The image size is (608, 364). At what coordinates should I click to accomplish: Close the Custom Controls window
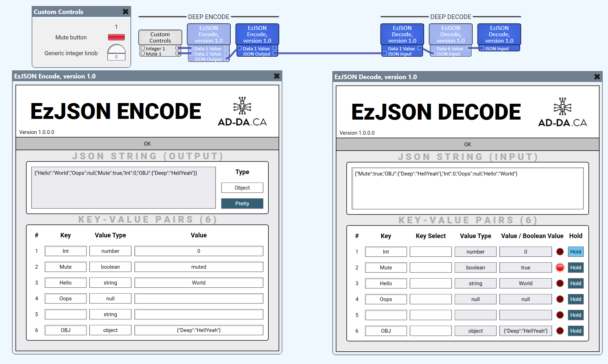(x=126, y=12)
